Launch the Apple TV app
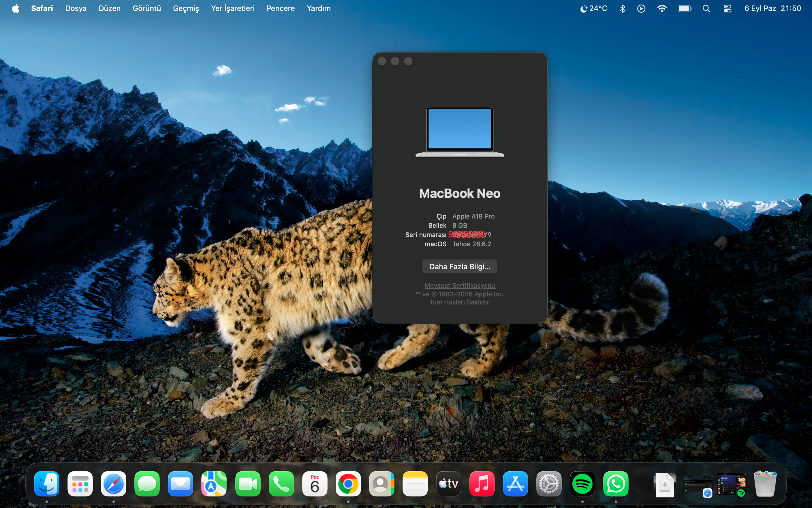 448,484
